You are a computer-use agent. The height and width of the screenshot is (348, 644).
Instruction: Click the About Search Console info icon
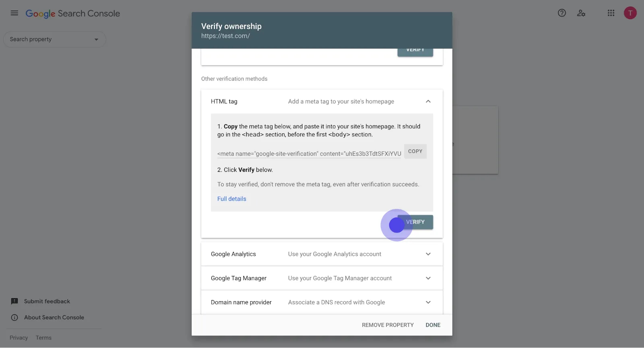pos(14,317)
